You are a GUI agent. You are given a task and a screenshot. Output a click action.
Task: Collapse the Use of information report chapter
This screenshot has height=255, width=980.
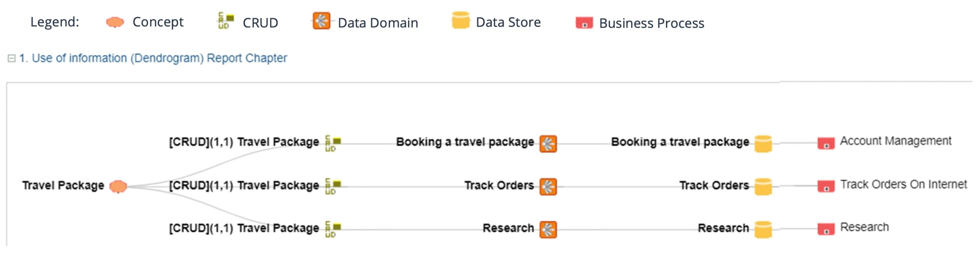point(11,58)
